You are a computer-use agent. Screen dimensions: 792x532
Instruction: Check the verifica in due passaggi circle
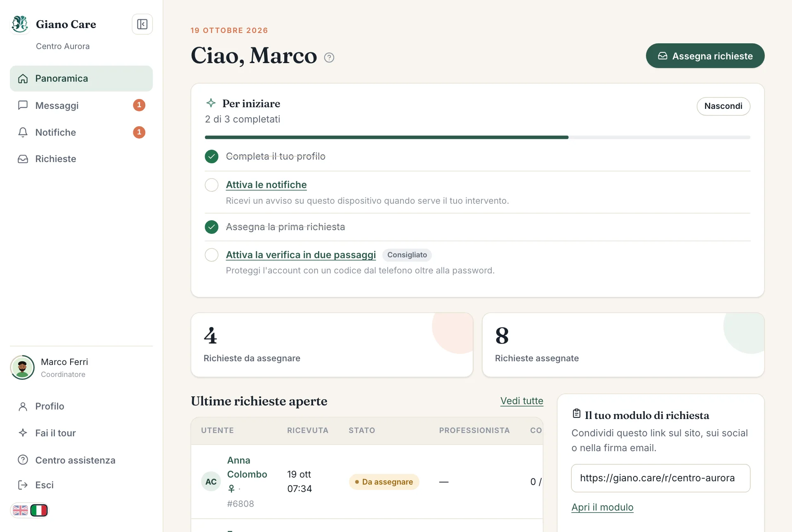(x=212, y=255)
